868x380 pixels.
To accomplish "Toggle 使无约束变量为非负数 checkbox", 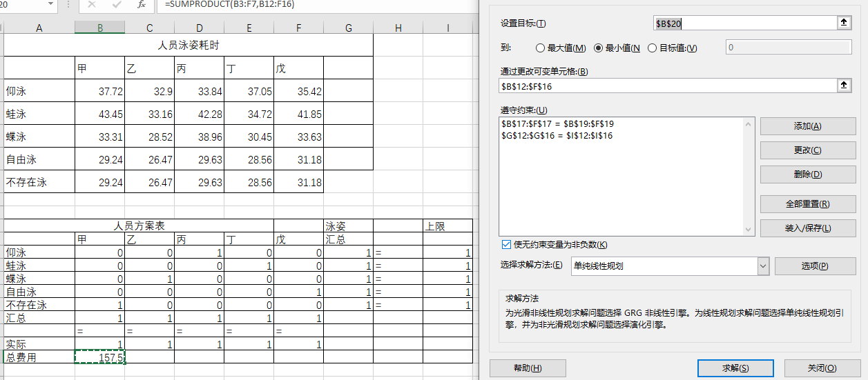I will tap(507, 245).
